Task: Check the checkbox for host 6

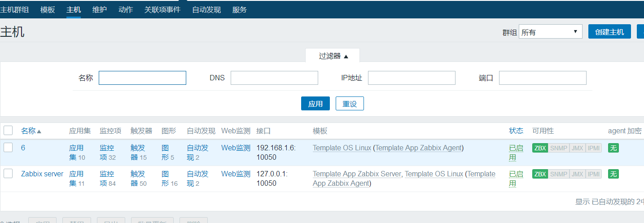Action: tap(8, 148)
